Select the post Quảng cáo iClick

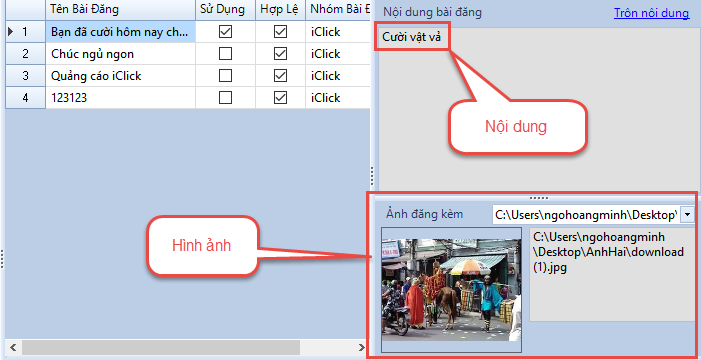pos(120,76)
